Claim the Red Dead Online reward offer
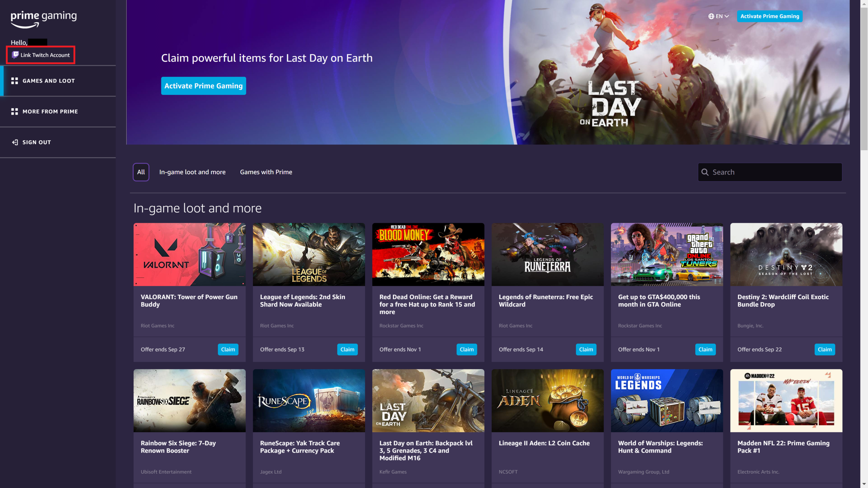Image resolution: width=868 pixels, height=488 pixels. pos(467,350)
